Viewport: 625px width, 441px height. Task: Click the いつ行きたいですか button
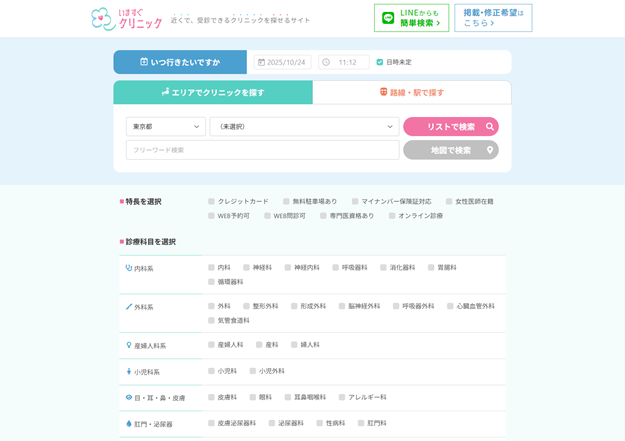tap(180, 62)
